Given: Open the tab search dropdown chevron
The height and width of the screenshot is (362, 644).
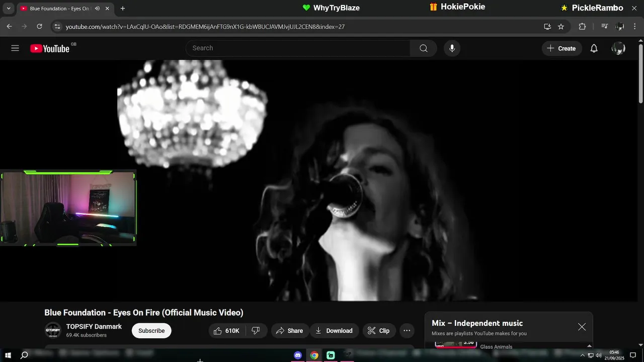Looking at the screenshot, I should (8, 9).
